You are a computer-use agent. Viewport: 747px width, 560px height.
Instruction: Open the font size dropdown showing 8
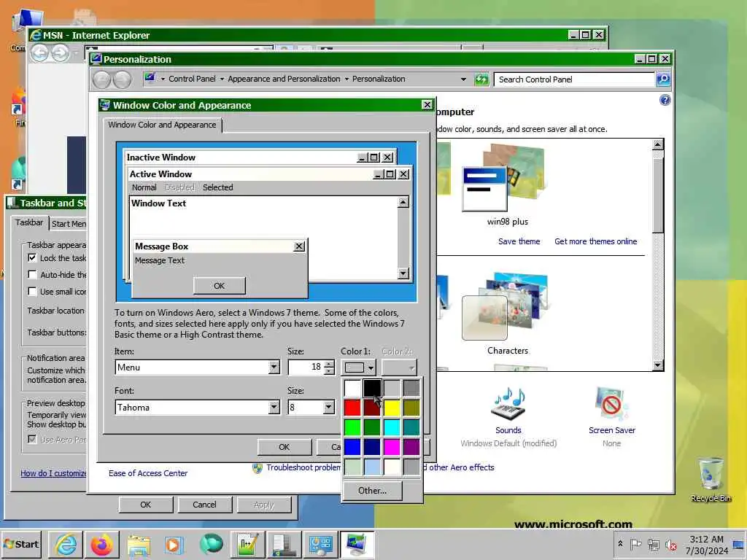click(328, 407)
